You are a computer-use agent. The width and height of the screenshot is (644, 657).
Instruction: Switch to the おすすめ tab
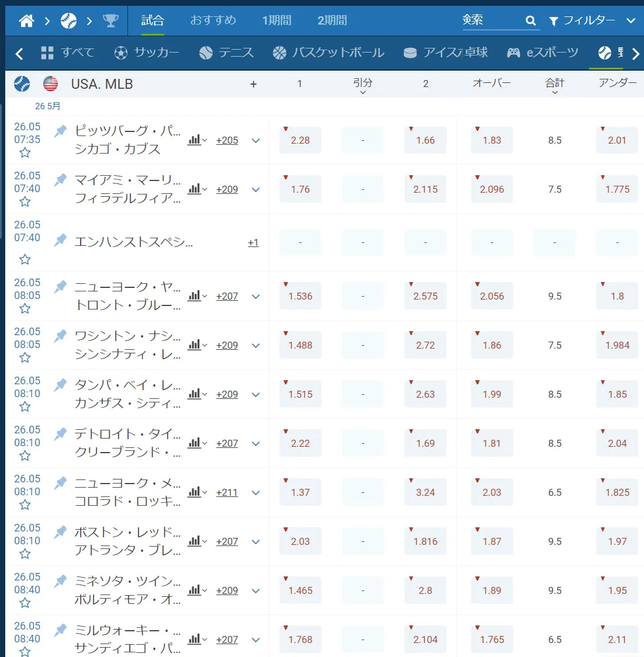[x=213, y=20]
